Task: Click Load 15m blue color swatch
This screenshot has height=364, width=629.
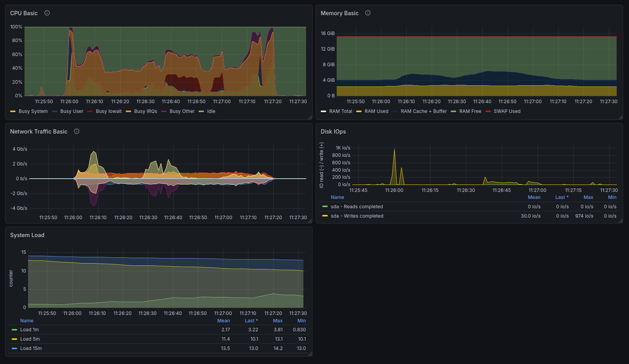Action: (x=14, y=348)
